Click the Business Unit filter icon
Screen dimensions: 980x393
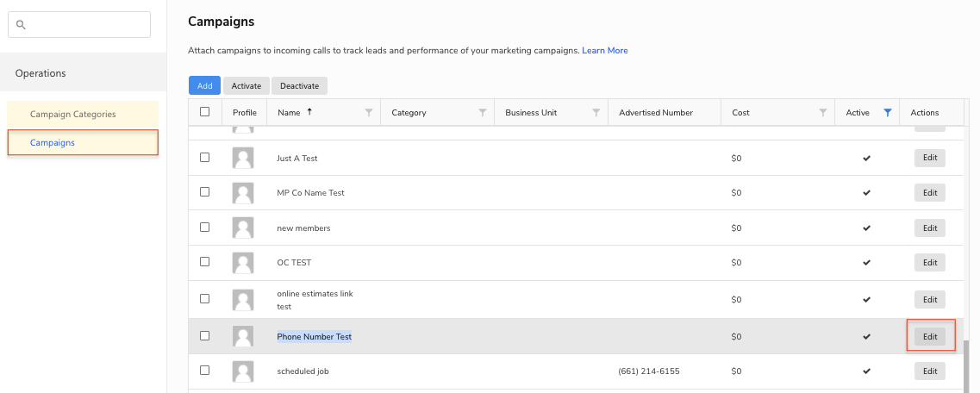(x=596, y=113)
